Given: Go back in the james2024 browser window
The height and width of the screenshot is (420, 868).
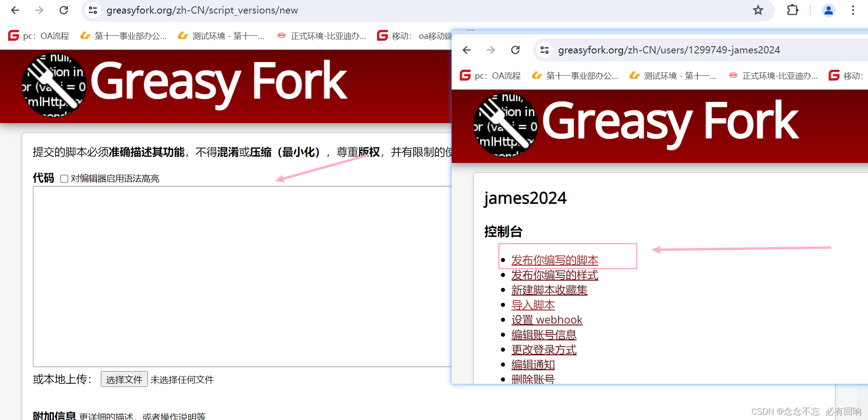Looking at the screenshot, I should click(x=467, y=50).
